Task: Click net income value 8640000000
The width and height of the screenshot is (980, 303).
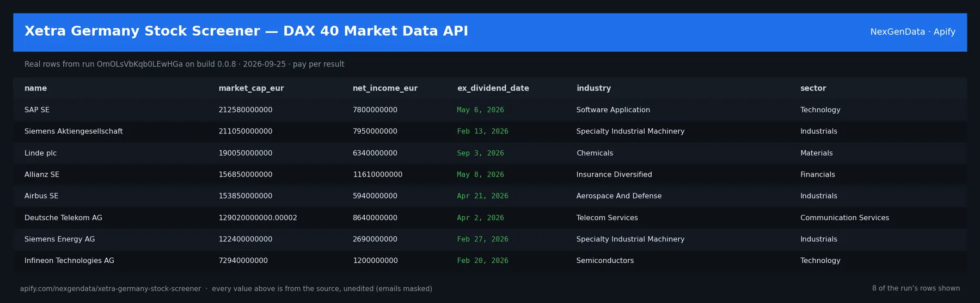Action: click(x=375, y=217)
